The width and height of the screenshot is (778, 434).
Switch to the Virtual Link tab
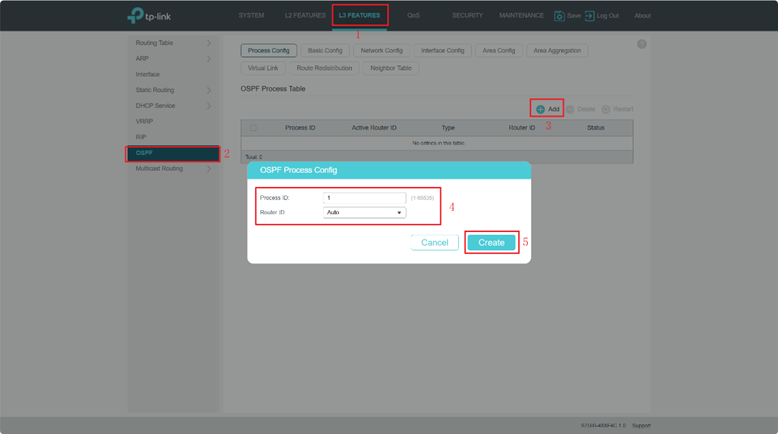click(x=263, y=68)
